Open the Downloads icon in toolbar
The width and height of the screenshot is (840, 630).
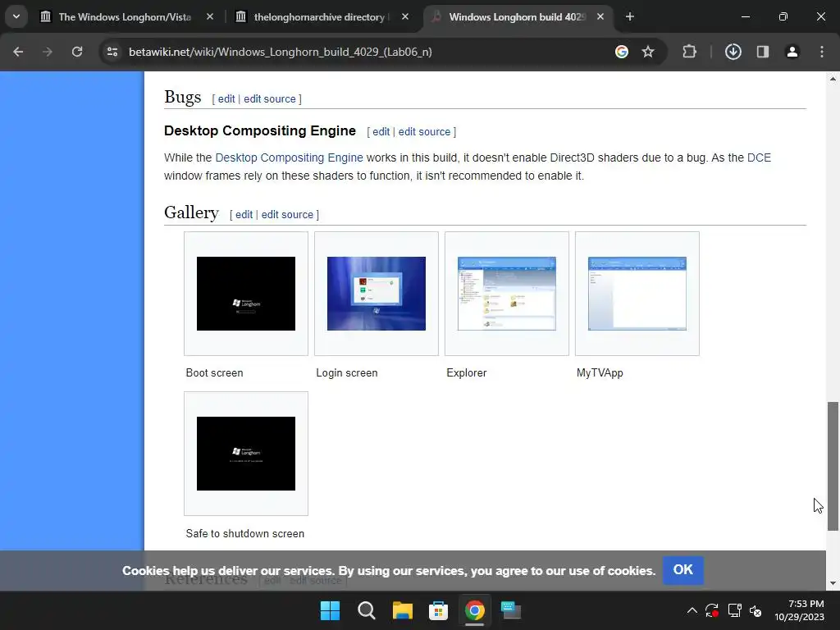coord(733,52)
